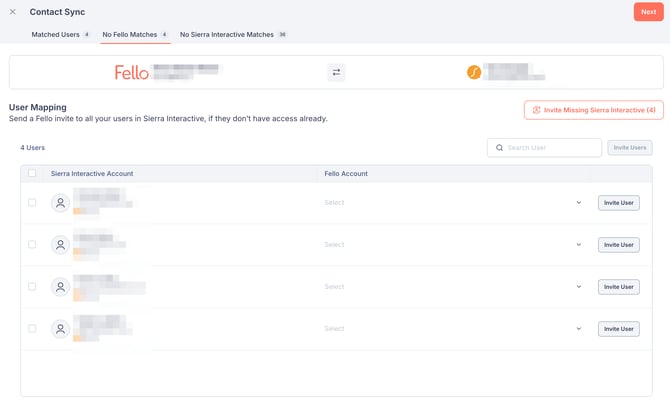The height and width of the screenshot is (402, 670).
Task: Check the first user row checkbox
Action: [x=32, y=202]
